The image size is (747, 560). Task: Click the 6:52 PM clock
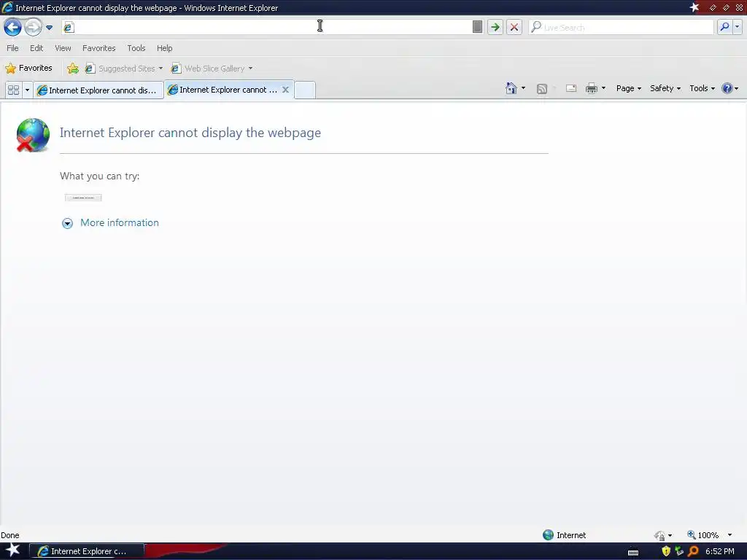click(720, 551)
